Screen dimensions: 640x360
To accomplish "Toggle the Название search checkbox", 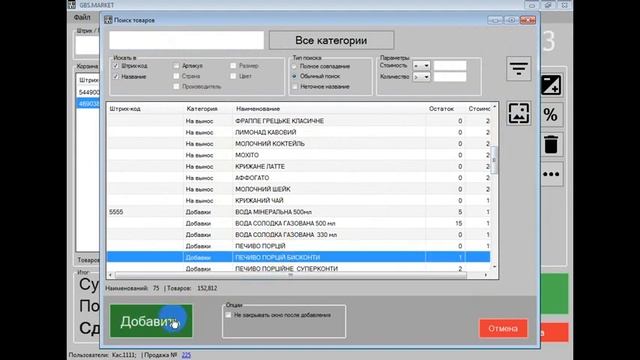I will (x=116, y=76).
